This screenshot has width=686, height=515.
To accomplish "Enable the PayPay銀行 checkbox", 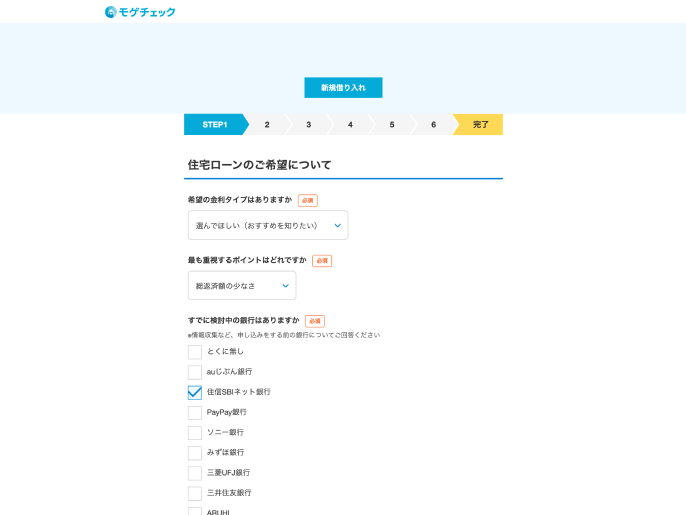I will point(195,412).
